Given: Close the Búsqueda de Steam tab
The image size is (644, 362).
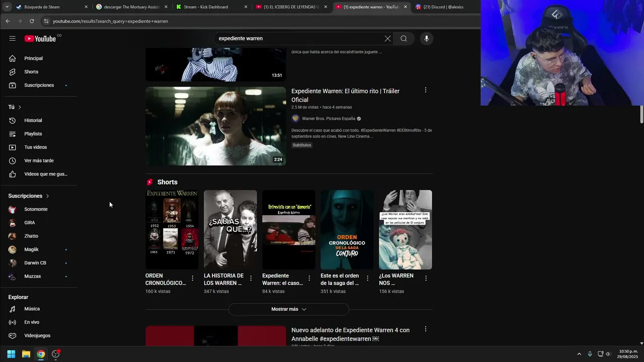Looking at the screenshot, I should [x=86, y=7].
